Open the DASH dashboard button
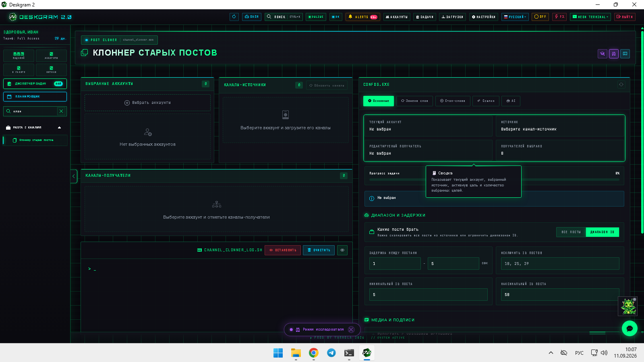The height and width of the screenshot is (362, 644). coord(252,17)
